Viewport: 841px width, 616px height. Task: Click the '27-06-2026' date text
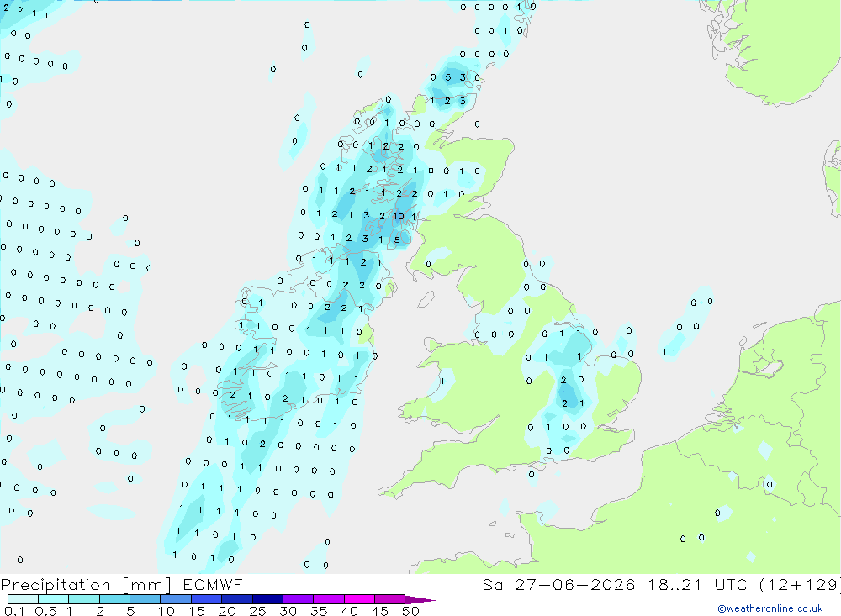tap(575, 584)
